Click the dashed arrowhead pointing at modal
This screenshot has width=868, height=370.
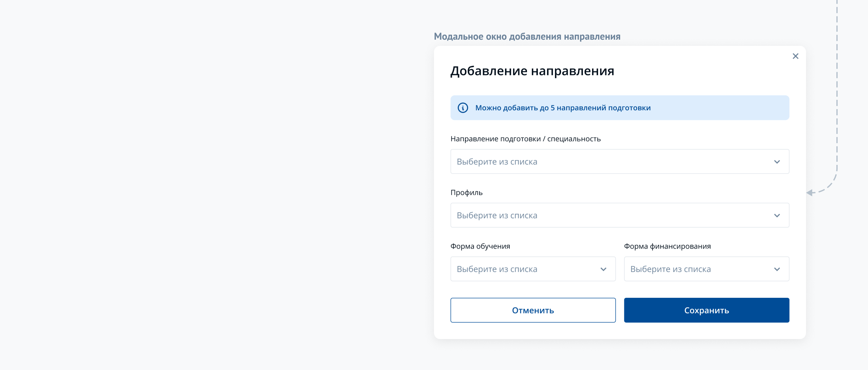[810, 193]
